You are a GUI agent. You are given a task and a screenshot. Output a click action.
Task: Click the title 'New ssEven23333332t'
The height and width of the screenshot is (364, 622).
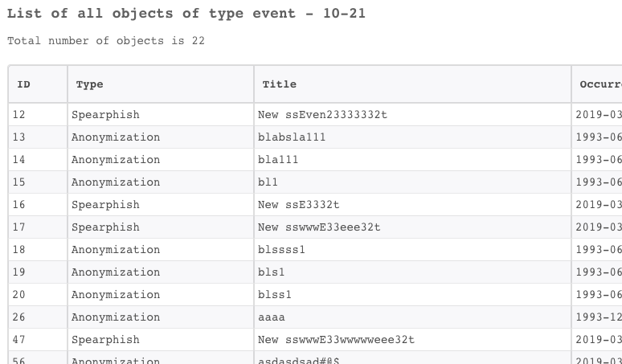click(322, 115)
